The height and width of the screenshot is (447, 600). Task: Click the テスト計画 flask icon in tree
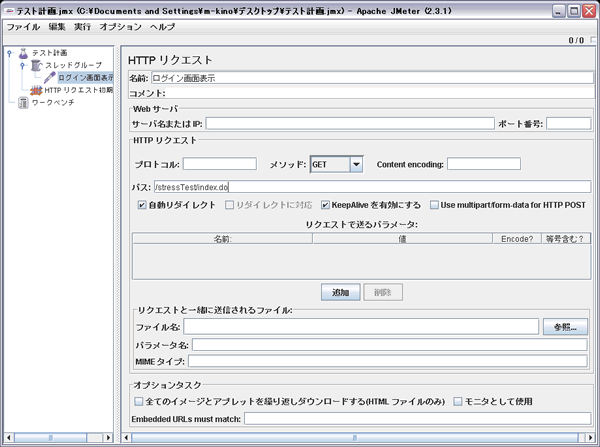[x=22, y=53]
